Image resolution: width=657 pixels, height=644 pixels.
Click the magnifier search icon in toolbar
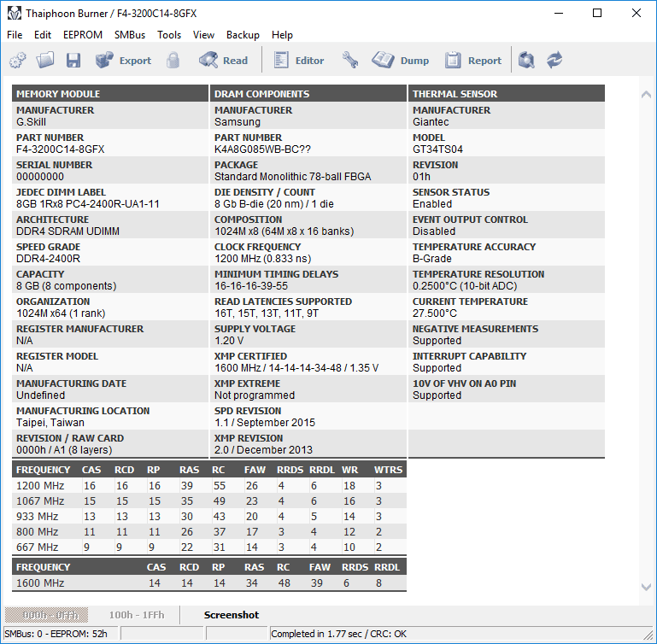pos(526,61)
